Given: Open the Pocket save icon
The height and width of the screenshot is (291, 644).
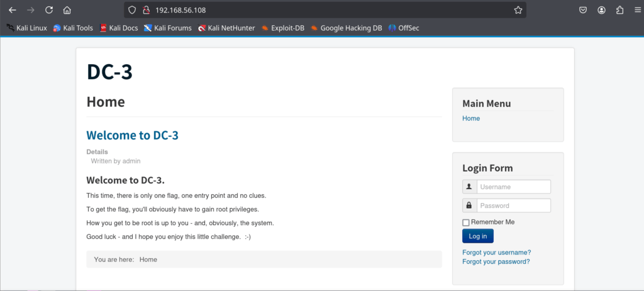Looking at the screenshot, I should (583, 10).
